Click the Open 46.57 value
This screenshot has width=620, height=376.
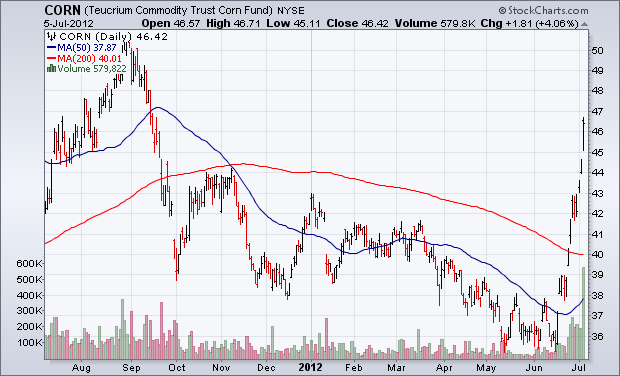tap(171, 24)
